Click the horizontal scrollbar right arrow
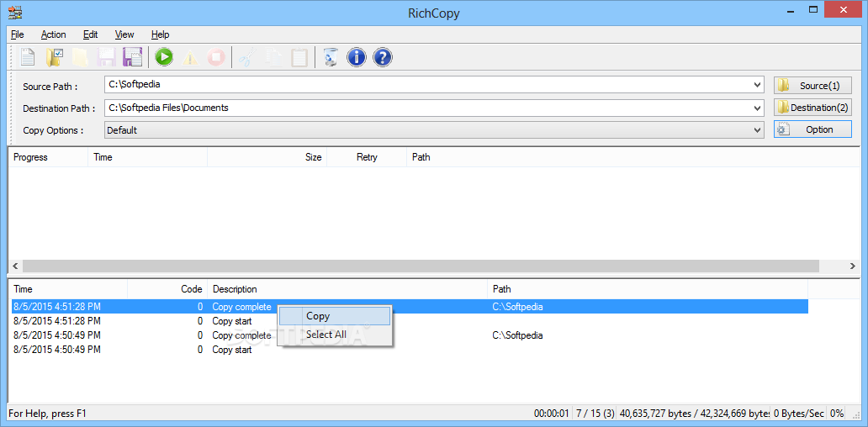This screenshot has width=868, height=427. coord(853,266)
